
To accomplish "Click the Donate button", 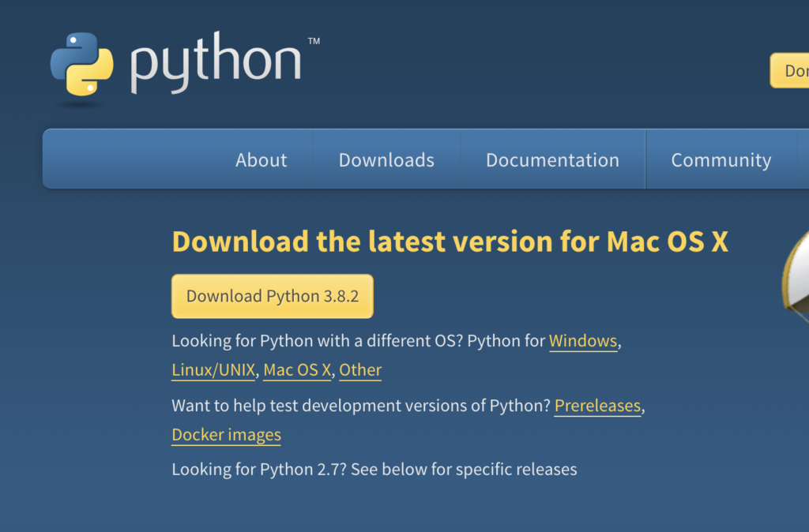I will [x=794, y=69].
